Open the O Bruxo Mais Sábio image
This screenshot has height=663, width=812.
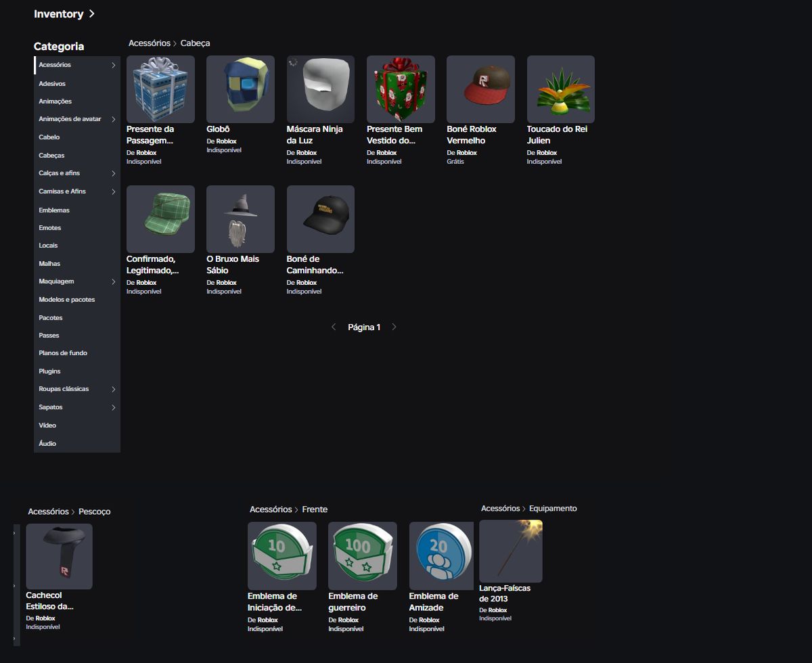240,219
